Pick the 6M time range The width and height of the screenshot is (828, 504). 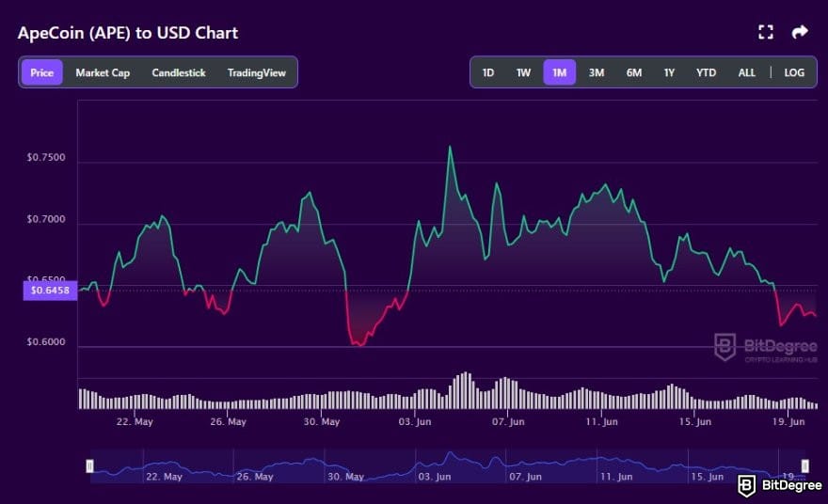point(633,72)
